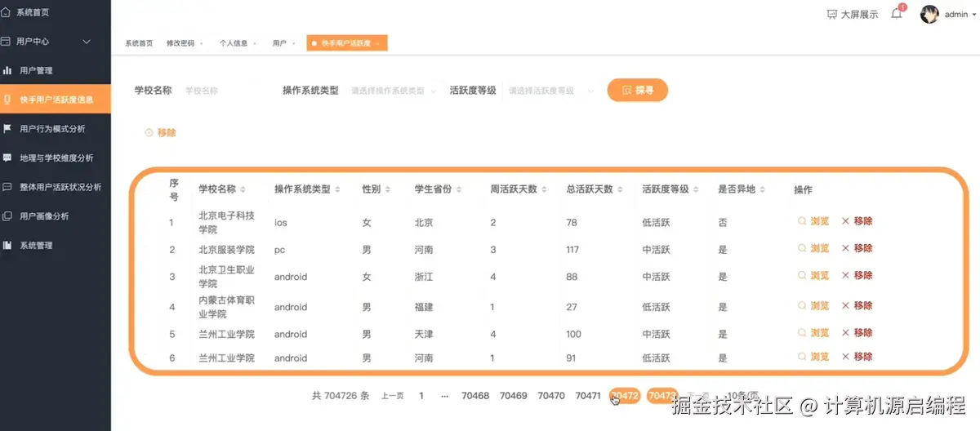Image resolution: width=980 pixels, height=431 pixels.
Task: Click 浏览 for 内蒙古体育职业学院 row
Action: point(813,306)
